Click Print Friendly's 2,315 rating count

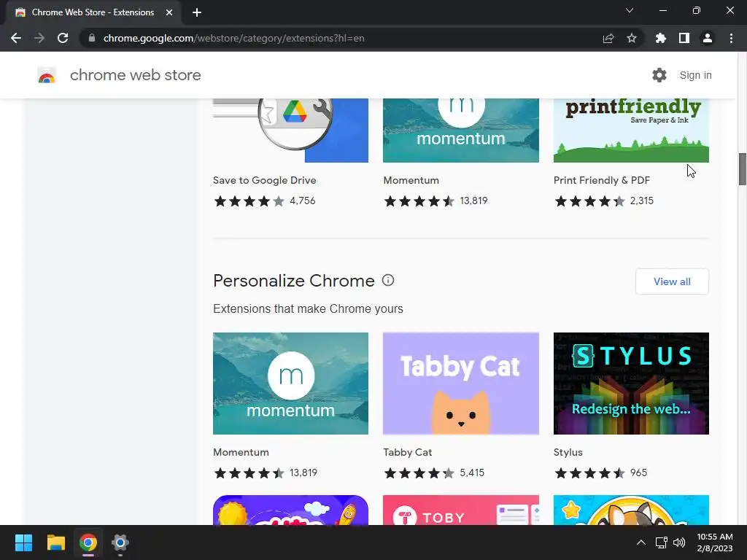click(x=642, y=201)
